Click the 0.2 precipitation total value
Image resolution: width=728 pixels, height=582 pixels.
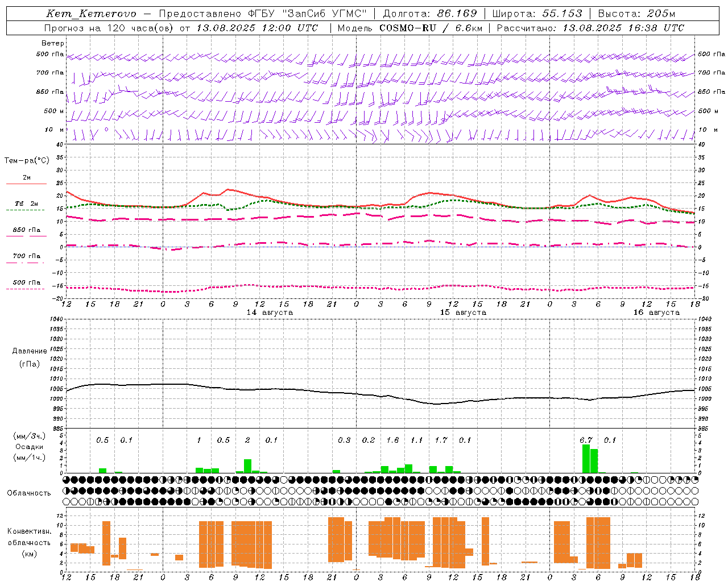coord(369,440)
